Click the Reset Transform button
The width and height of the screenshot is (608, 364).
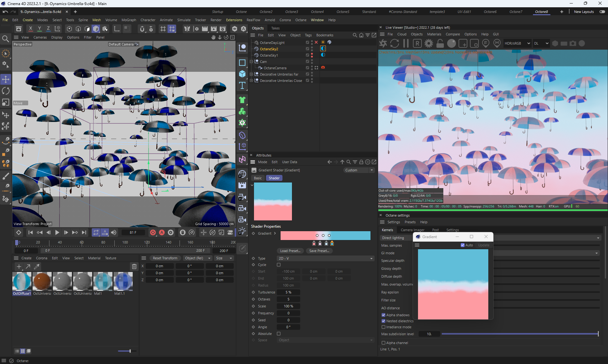(x=165, y=258)
